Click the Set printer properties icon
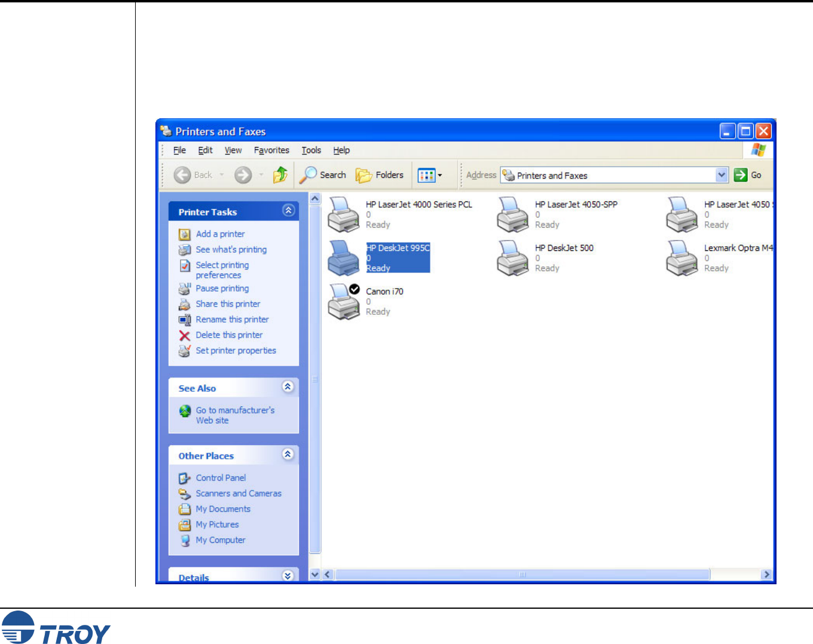 [x=185, y=351]
